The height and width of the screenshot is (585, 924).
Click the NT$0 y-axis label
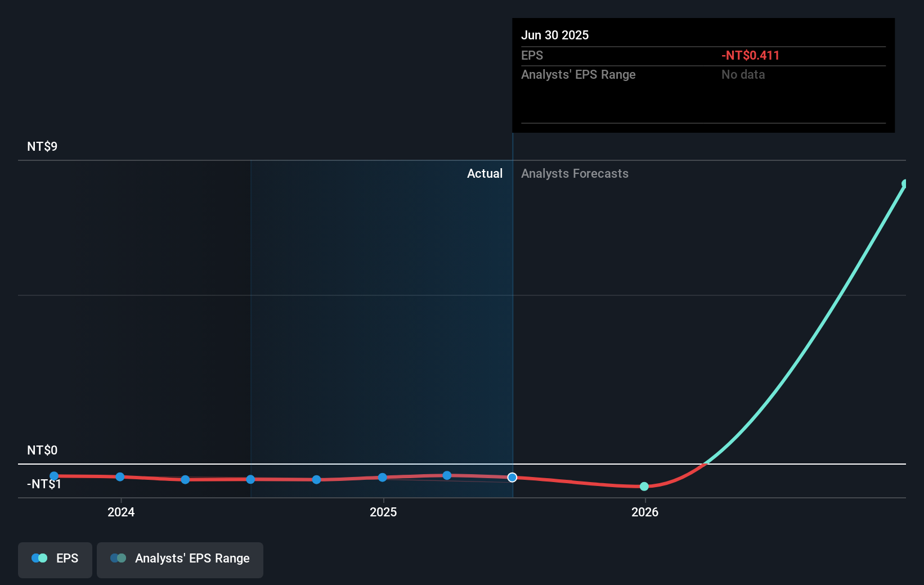(42, 450)
